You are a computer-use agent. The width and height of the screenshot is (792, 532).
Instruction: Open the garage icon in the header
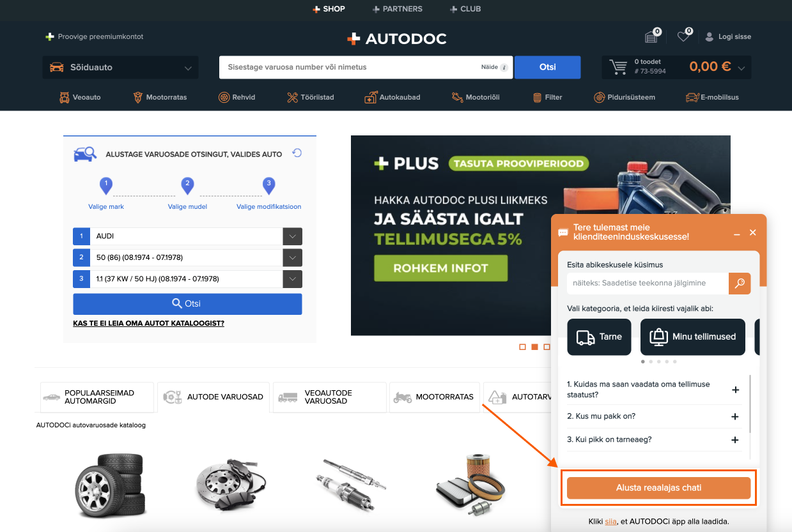tap(651, 37)
